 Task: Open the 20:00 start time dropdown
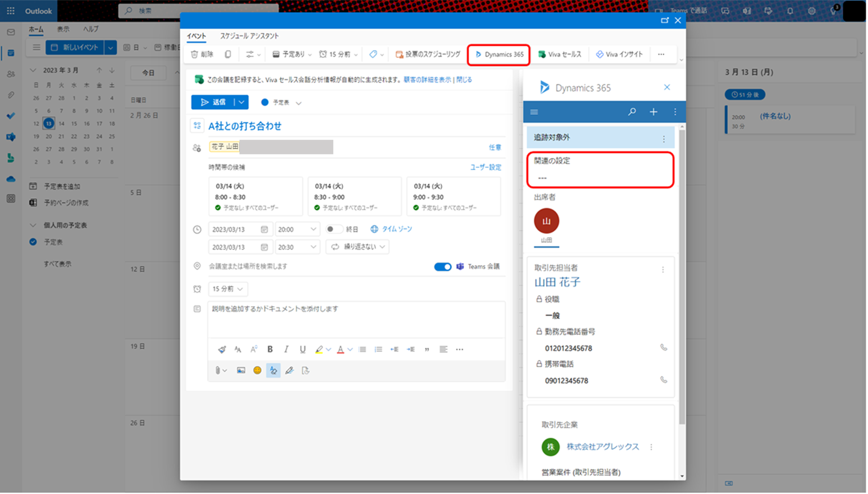[x=298, y=230]
